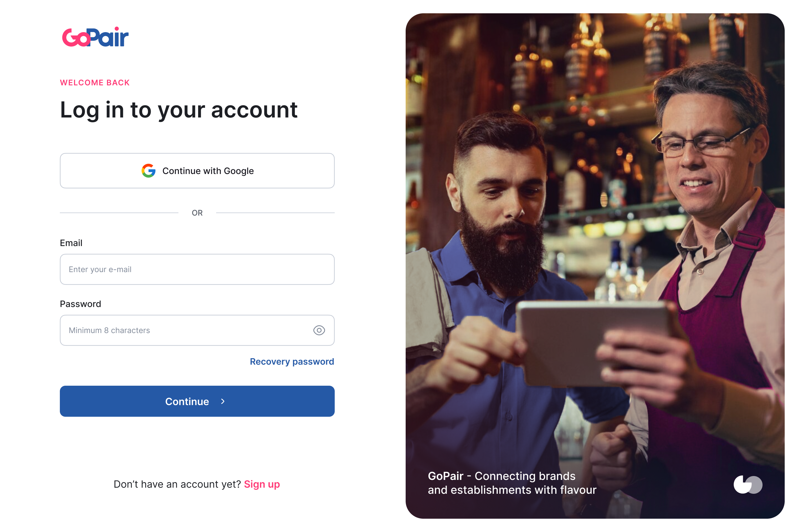Click the GoPair logo at top
The width and height of the screenshot is (798, 532).
[x=95, y=37]
